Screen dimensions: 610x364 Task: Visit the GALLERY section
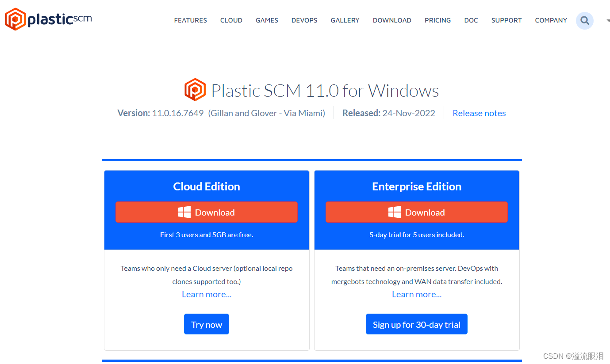pyautogui.click(x=345, y=20)
